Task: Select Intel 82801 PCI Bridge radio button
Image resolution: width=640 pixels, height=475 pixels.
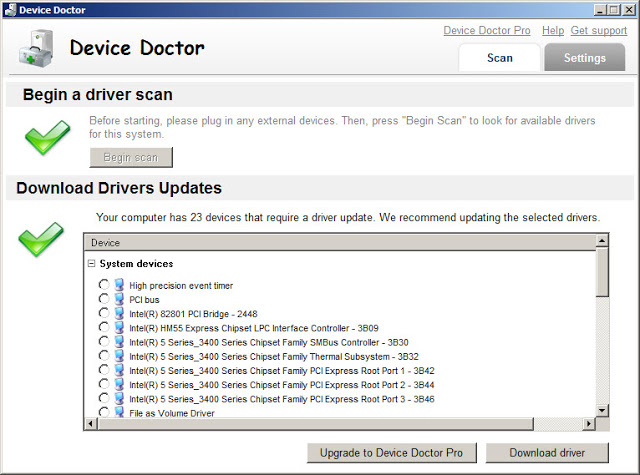Action: tap(104, 313)
